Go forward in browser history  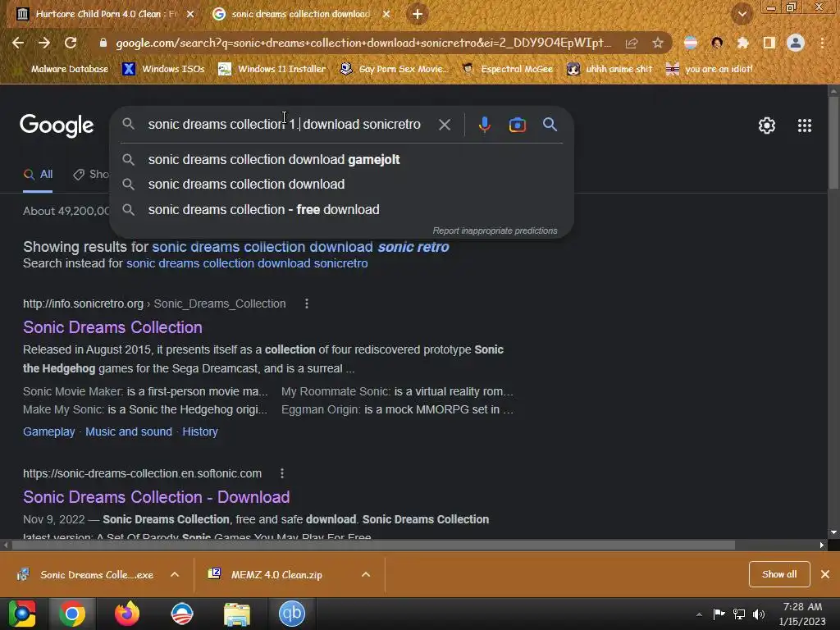44,43
